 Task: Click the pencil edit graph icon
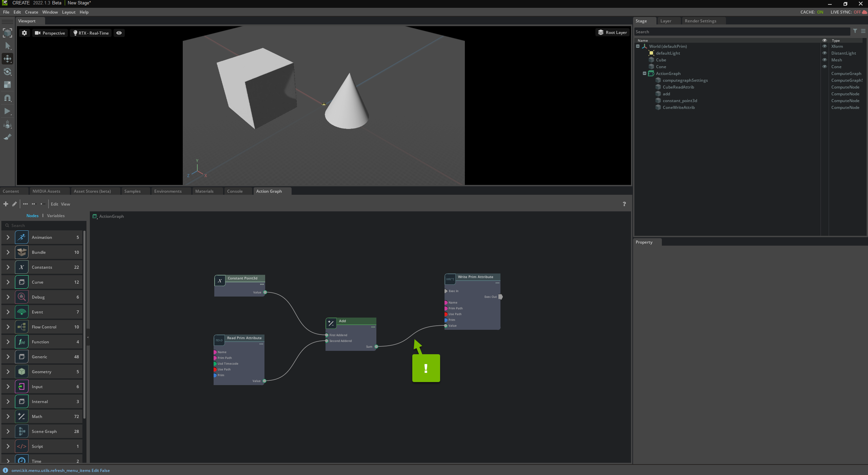pos(14,204)
